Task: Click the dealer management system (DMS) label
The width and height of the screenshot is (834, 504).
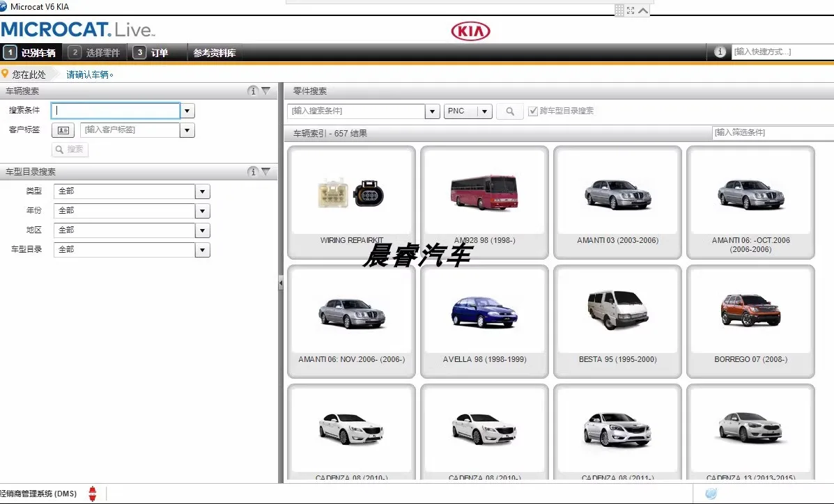Action: pos(39,494)
